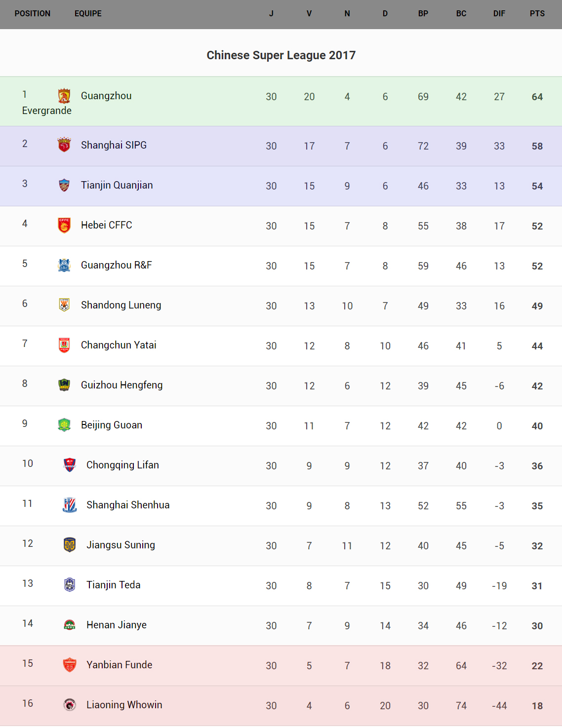Viewport: 562px width, 728px height.
Task: Sort by the DIF column header
Action: point(499,14)
